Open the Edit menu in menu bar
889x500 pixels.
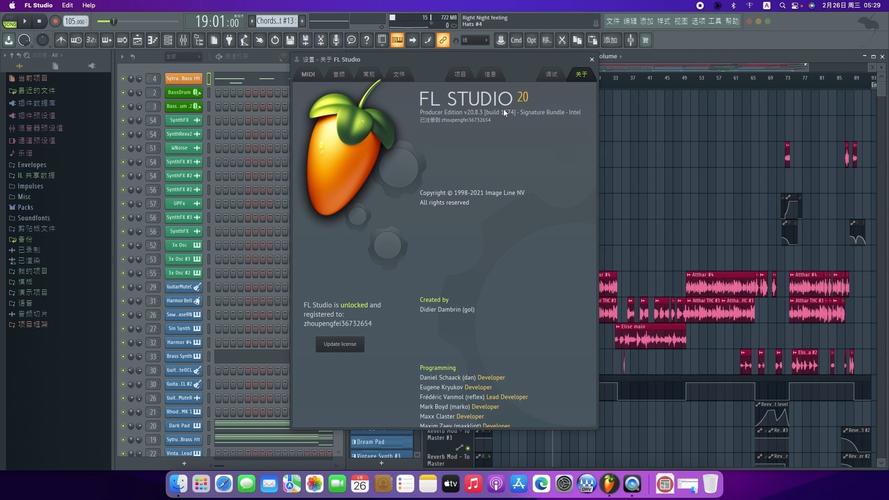pyautogui.click(x=67, y=5)
